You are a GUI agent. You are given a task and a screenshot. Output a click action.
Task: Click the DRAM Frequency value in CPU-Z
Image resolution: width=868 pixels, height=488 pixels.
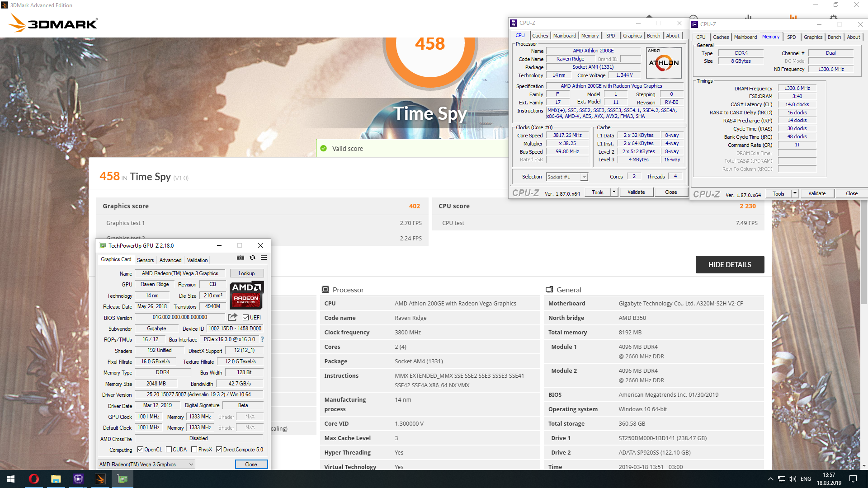(x=797, y=88)
